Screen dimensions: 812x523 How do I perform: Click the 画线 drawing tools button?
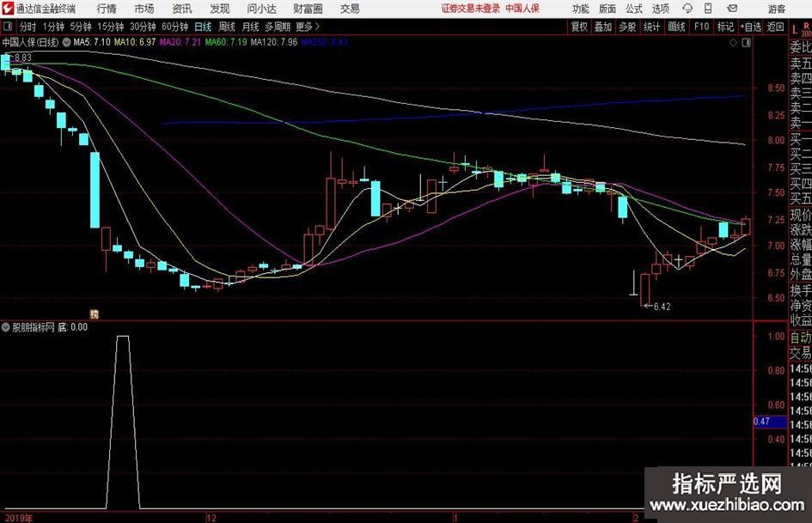point(676,27)
